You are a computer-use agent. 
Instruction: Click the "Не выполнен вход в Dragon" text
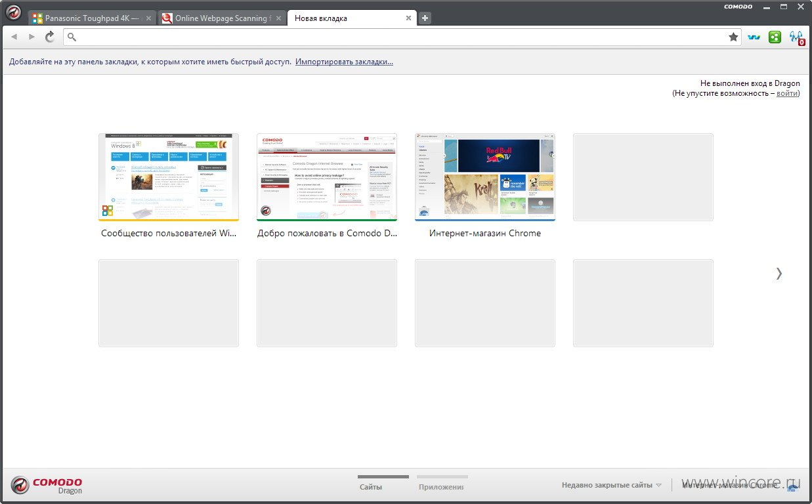[750, 83]
